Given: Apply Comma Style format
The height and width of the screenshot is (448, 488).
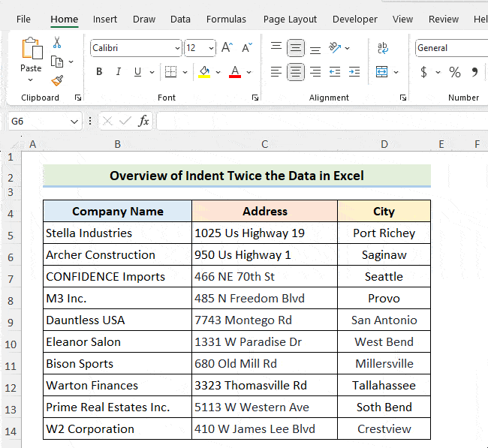Looking at the screenshot, I should point(474,72).
